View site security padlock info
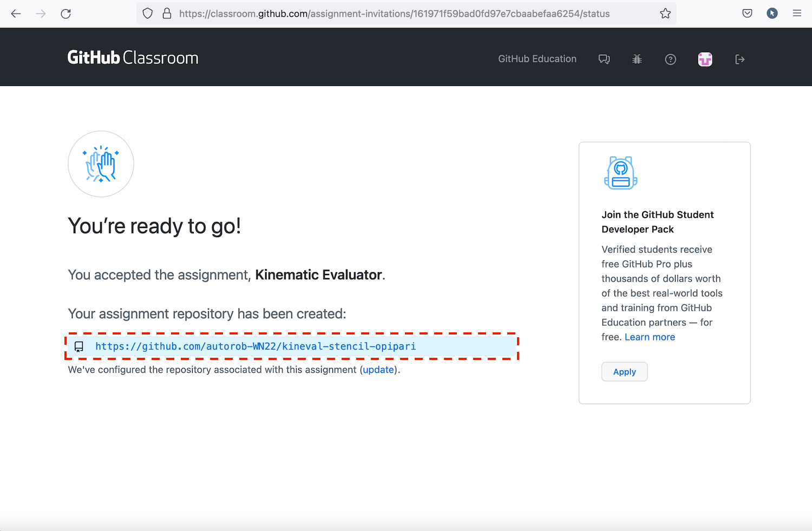812x531 pixels. pos(167,14)
